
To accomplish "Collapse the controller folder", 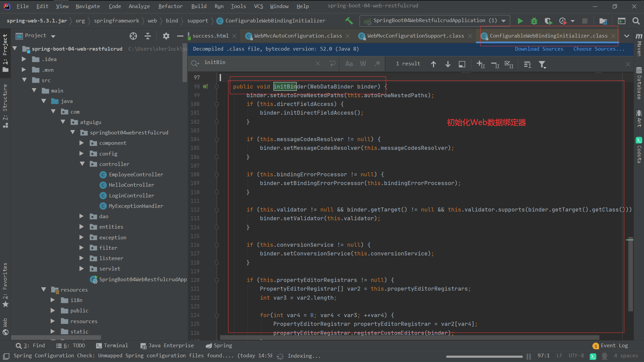I will click(x=82, y=164).
